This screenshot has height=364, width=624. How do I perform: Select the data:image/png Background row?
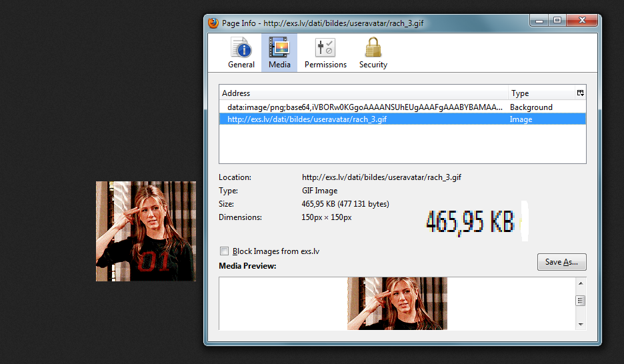click(x=365, y=107)
